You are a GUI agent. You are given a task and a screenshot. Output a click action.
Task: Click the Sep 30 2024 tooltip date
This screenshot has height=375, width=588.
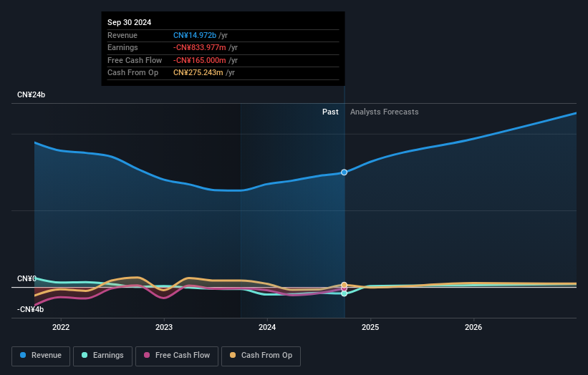point(130,22)
